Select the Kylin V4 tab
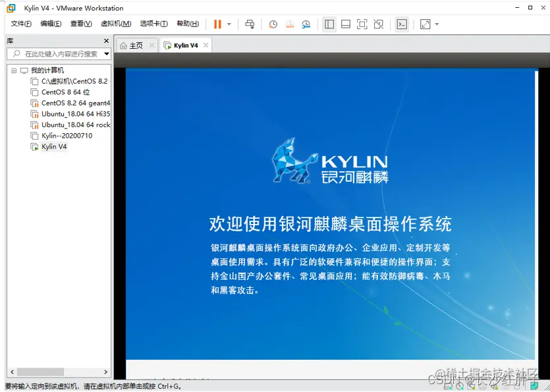 (186, 45)
